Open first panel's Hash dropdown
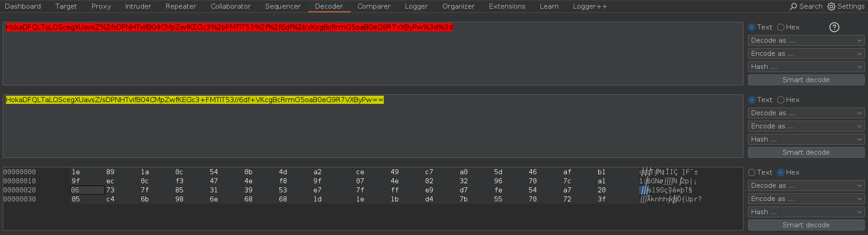 (806, 67)
